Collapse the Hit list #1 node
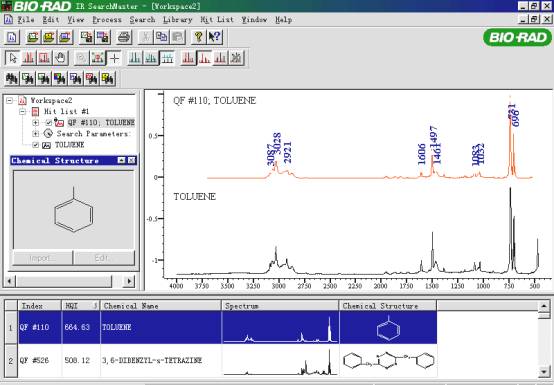 click(23, 112)
